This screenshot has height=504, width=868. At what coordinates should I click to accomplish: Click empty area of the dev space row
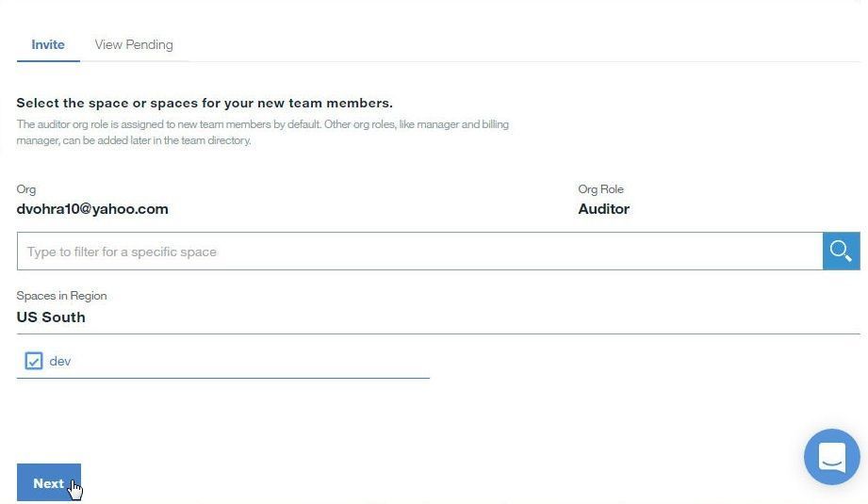click(249, 361)
